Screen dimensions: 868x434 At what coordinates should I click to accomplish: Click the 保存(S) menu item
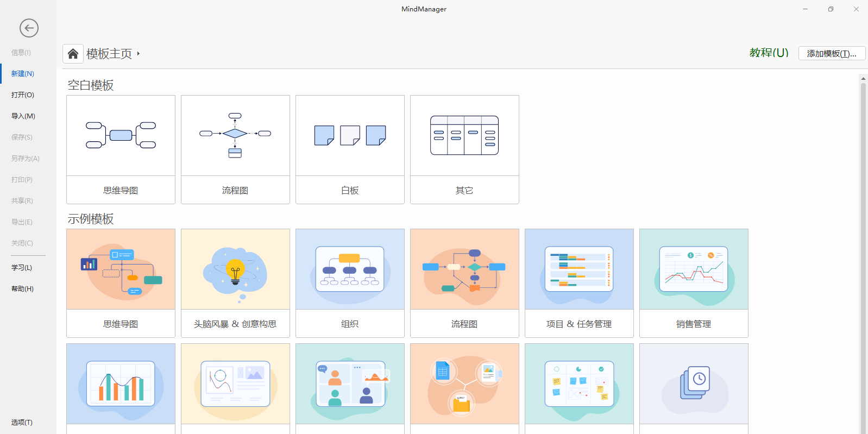pyautogui.click(x=22, y=137)
